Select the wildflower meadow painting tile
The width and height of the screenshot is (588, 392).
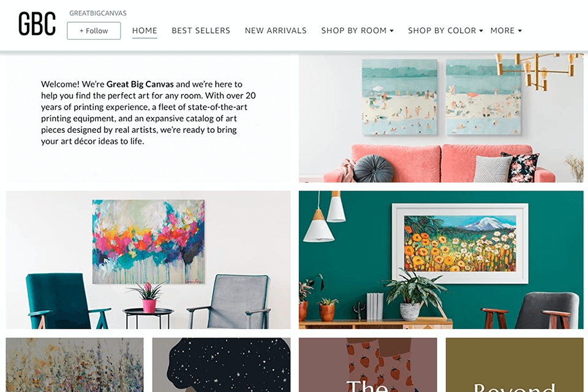[75, 364]
